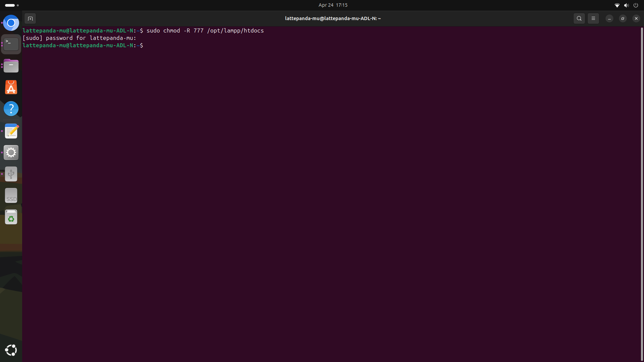Open the Files manager from the dock

point(11,66)
